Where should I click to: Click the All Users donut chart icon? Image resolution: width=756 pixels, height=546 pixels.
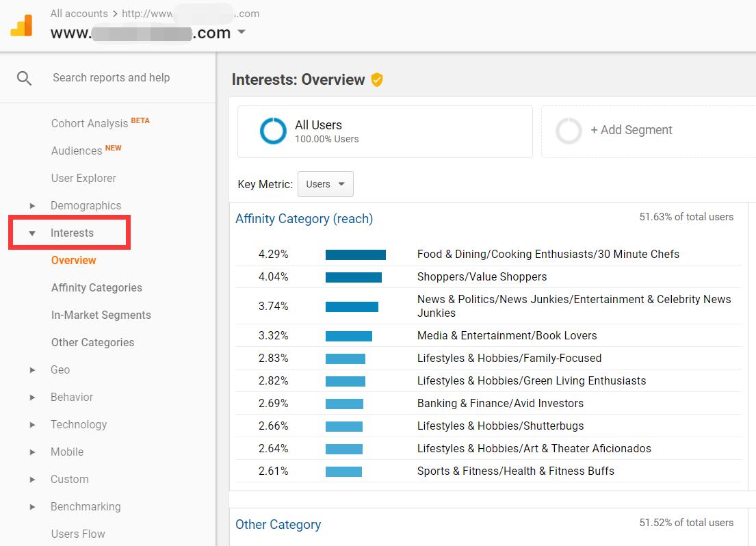click(273, 131)
